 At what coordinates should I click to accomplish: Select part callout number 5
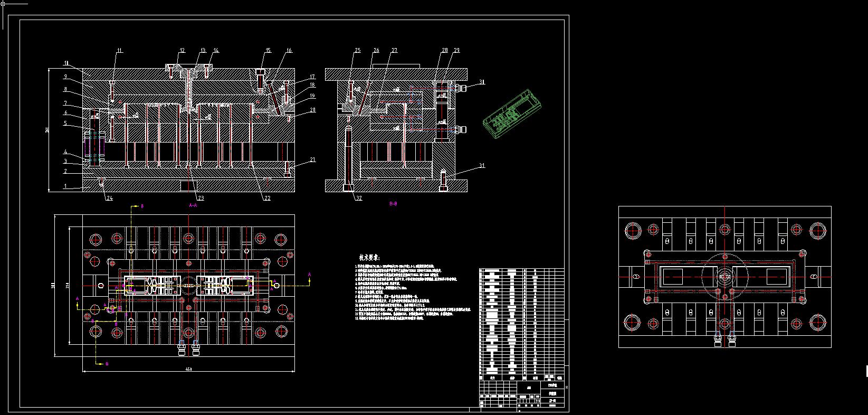tap(65, 123)
